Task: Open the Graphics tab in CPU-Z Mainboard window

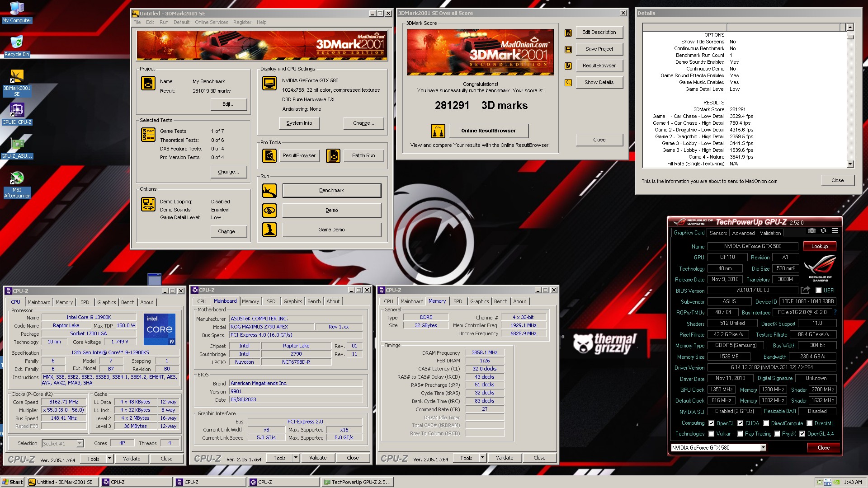Action: click(x=293, y=301)
